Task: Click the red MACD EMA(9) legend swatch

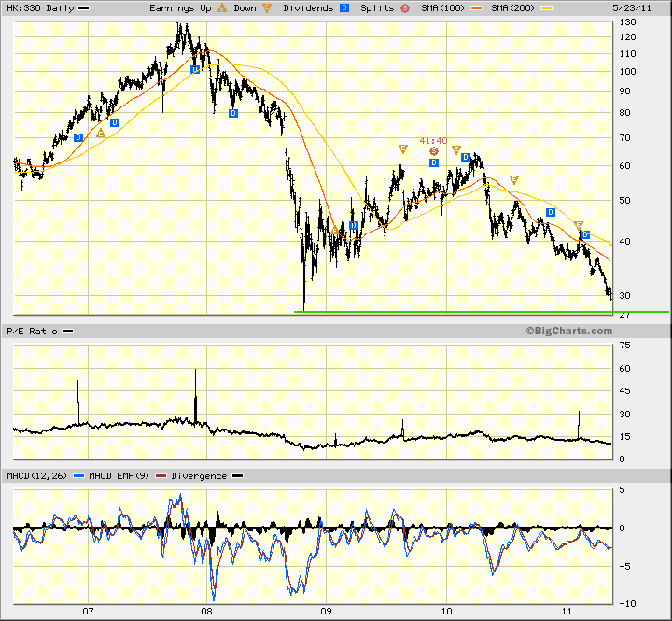Action: [x=161, y=476]
